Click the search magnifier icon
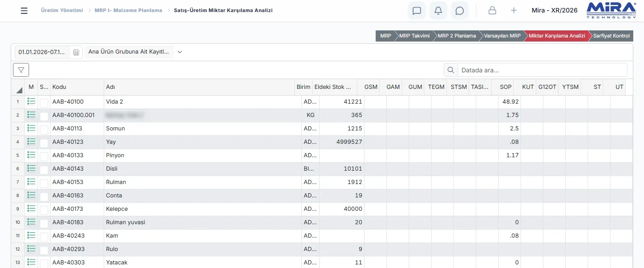Image resolution: width=644 pixels, height=268 pixels. [451, 70]
